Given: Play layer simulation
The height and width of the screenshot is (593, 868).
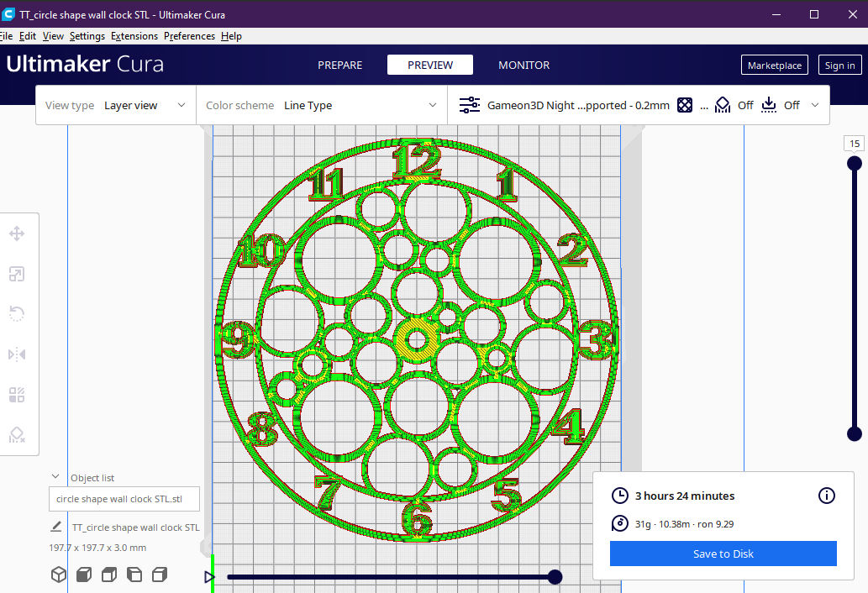Looking at the screenshot, I should 209,577.
